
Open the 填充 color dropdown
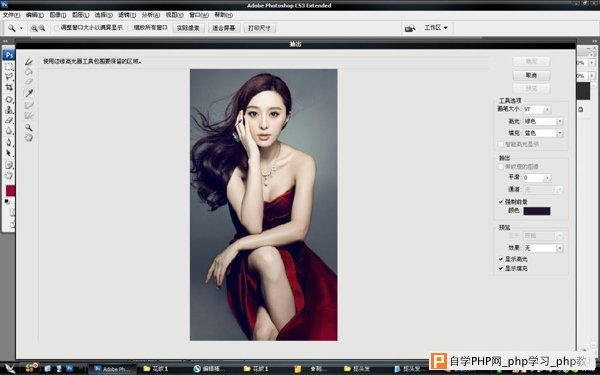[x=543, y=133]
